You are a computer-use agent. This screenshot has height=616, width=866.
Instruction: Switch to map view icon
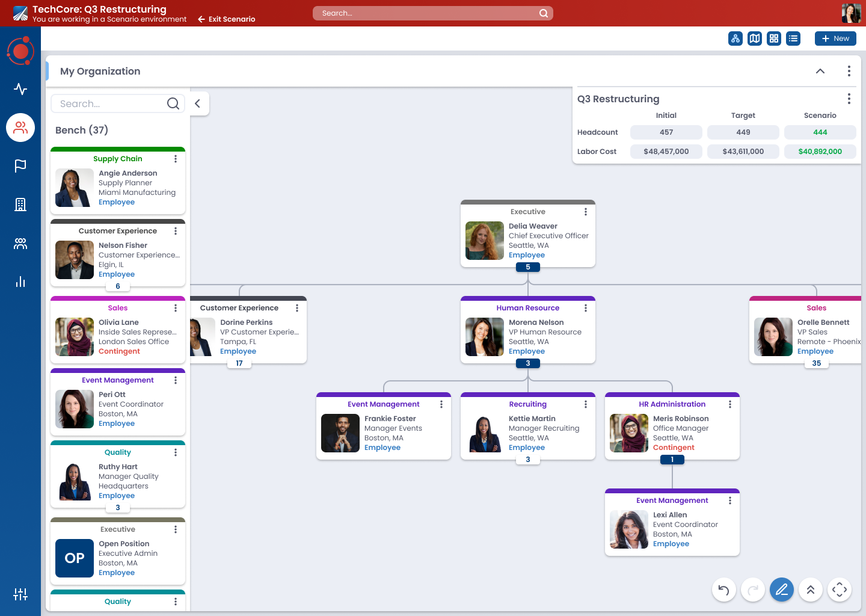755,38
